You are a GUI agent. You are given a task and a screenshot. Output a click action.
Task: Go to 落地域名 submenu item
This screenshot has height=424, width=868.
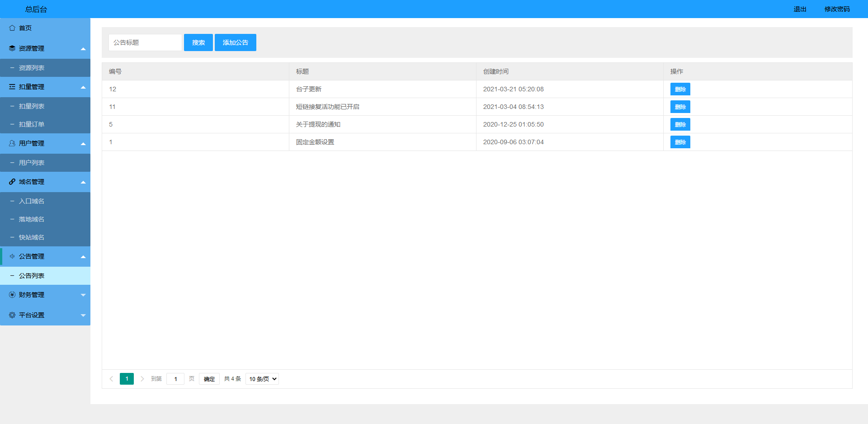[x=32, y=219]
